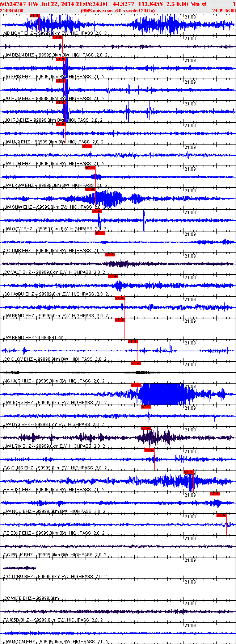Screen dimensions: 236x644
Task: Select the red pick marker on PB B017 trace
Action: (x=222, y=515)
